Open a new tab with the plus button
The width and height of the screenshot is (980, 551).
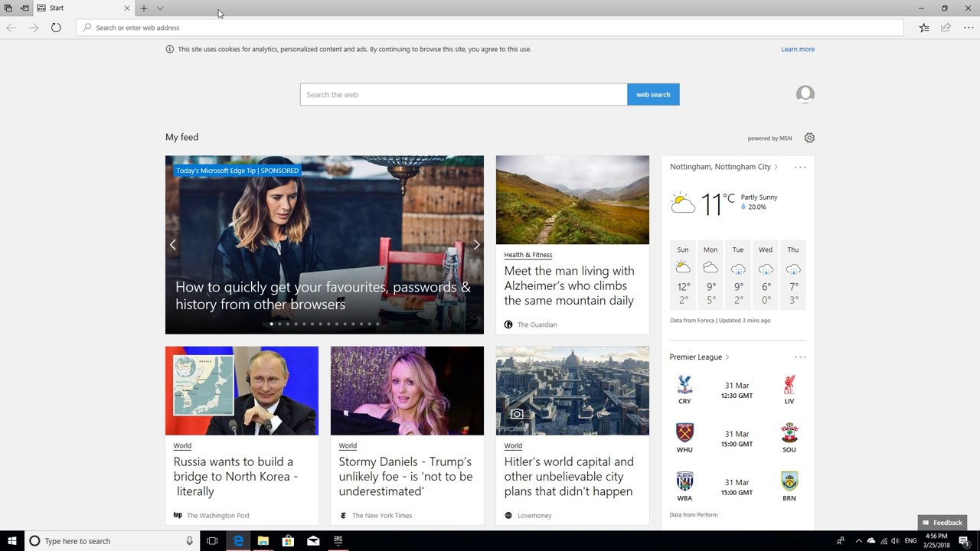143,8
